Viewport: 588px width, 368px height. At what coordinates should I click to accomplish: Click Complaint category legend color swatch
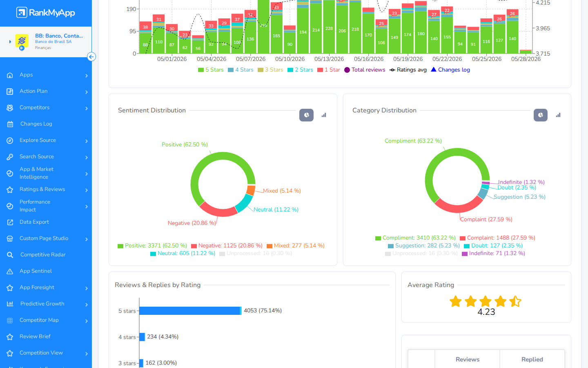[463, 238]
